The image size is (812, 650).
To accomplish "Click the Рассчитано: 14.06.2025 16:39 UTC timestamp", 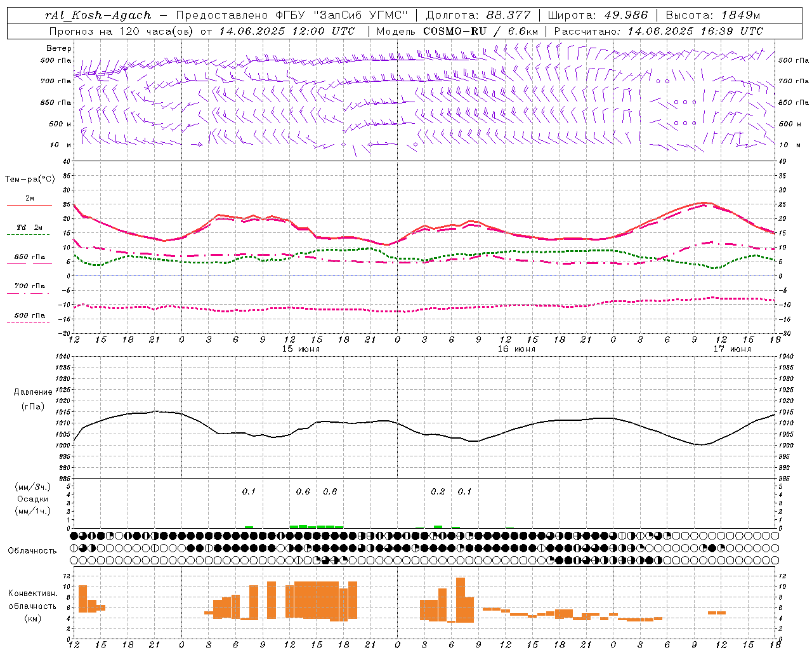I will (658, 31).
